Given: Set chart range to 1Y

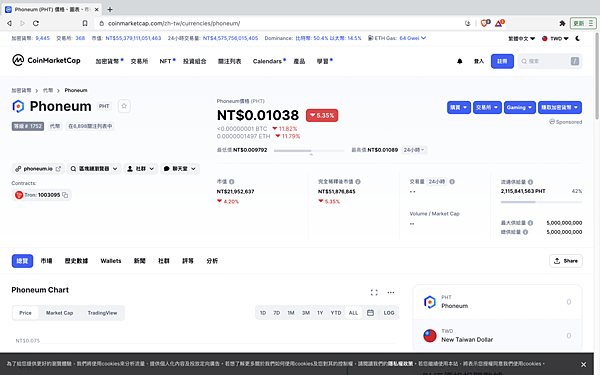Looking at the screenshot, I should tap(320, 313).
